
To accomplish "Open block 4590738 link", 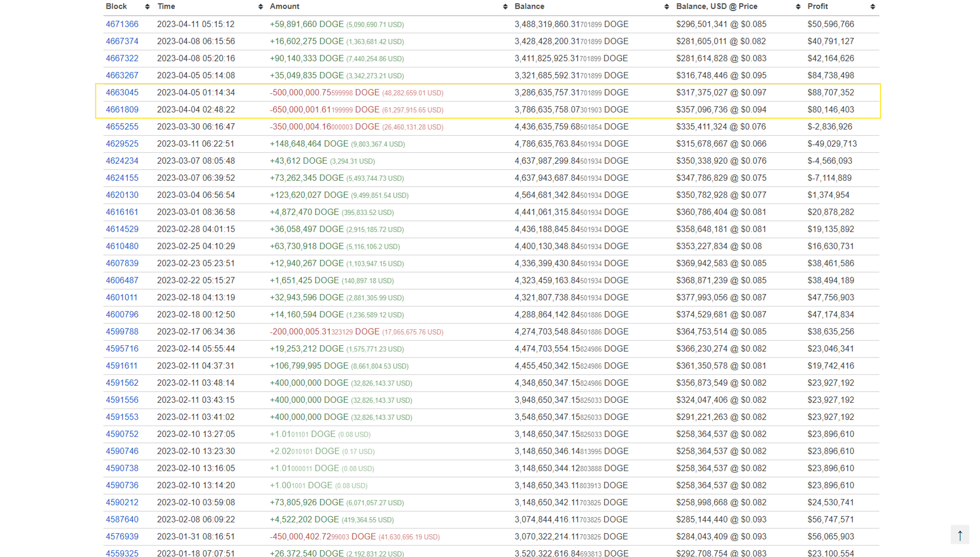I will coord(122,468).
